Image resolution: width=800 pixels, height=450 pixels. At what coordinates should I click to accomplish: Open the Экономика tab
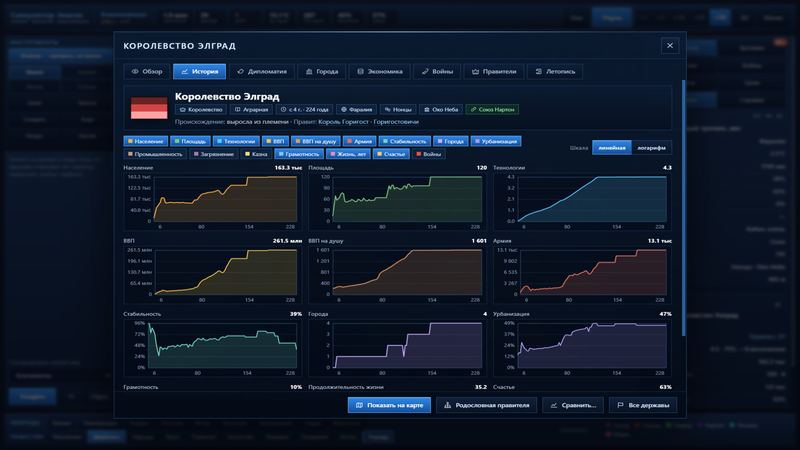tap(380, 71)
